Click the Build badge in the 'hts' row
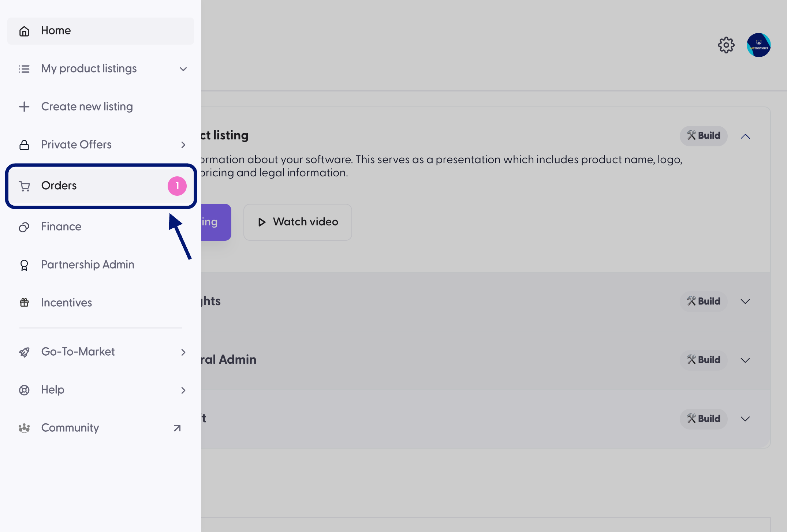Image resolution: width=787 pixels, height=532 pixels. tap(703, 301)
